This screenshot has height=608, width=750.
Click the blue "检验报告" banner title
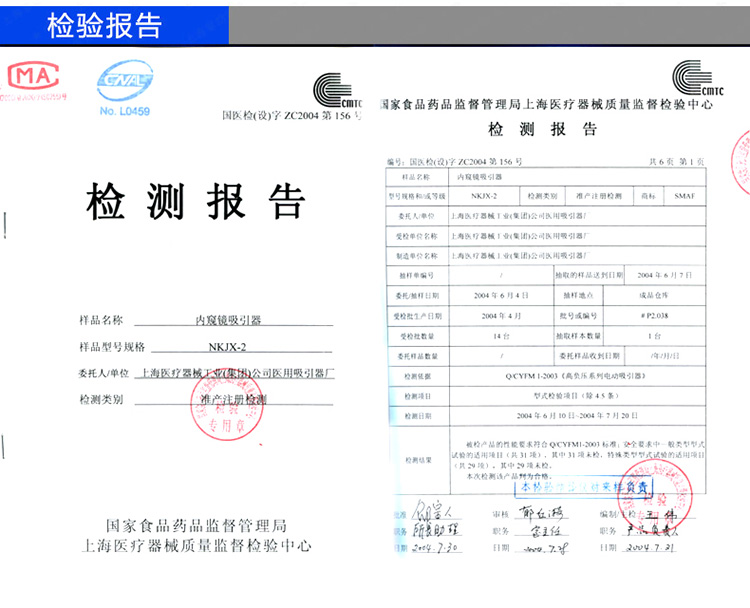tap(104, 26)
